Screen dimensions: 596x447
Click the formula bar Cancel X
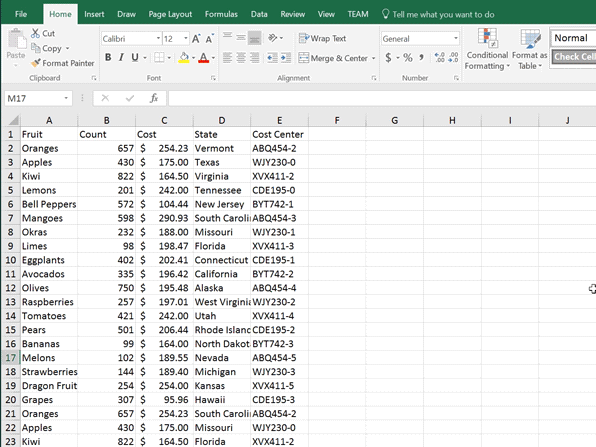105,98
